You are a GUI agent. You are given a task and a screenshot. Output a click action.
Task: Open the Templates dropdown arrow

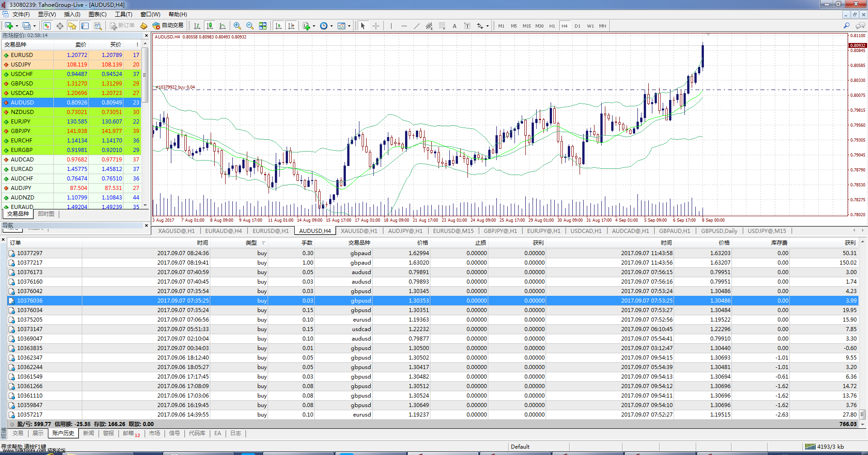click(349, 26)
